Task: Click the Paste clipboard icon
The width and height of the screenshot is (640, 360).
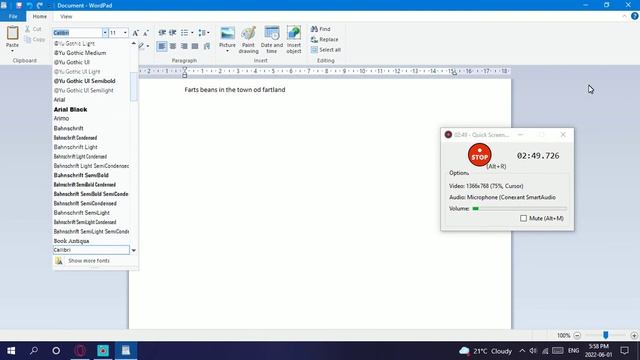Action: pos(12,33)
